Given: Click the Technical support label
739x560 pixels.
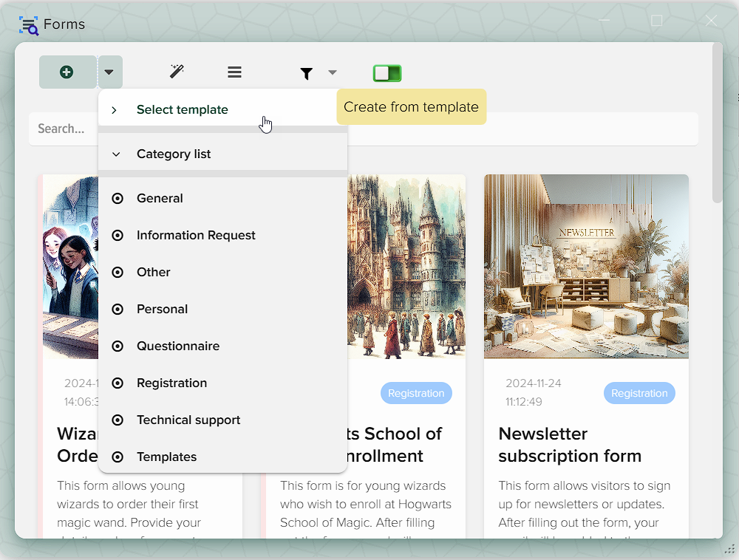Looking at the screenshot, I should [188, 420].
